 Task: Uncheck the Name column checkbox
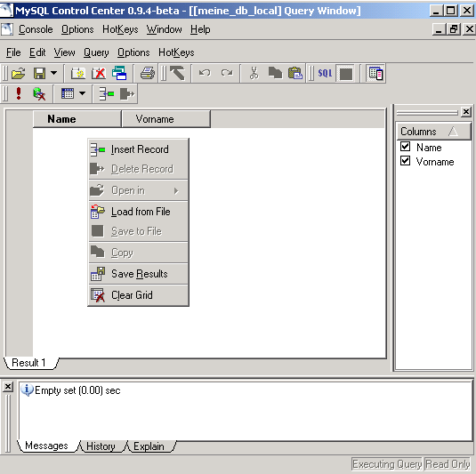tap(405, 147)
